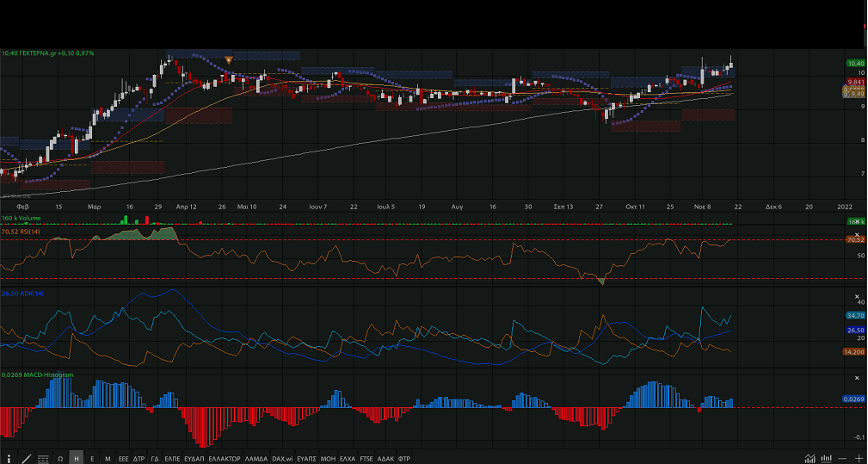This screenshot has width=868, height=464.
Task: Switch to the ΜΟΗ symbol tab
Action: pyautogui.click(x=329, y=459)
